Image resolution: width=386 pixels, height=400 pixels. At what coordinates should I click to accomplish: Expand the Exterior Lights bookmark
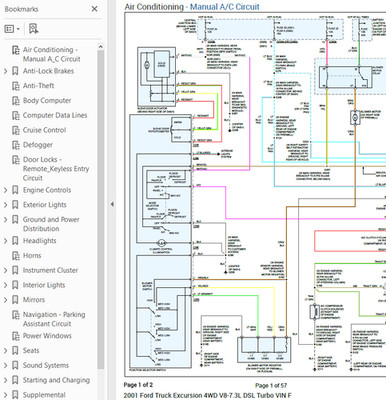pyautogui.click(x=5, y=205)
